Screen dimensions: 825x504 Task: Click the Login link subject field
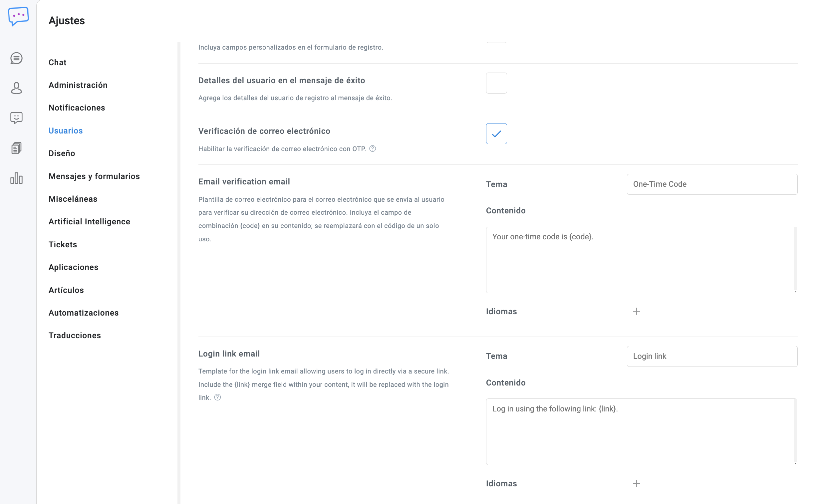tap(712, 356)
